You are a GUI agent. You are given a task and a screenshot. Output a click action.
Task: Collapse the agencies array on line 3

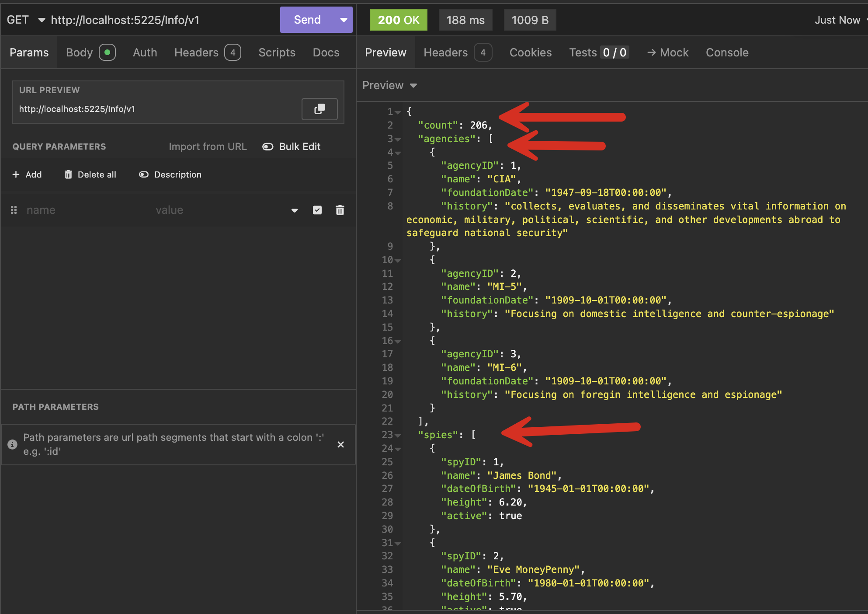pos(398,140)
